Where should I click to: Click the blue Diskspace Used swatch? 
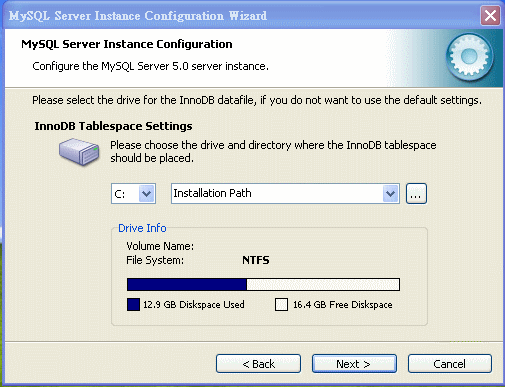pyautogui.click(x=133, y=305)
